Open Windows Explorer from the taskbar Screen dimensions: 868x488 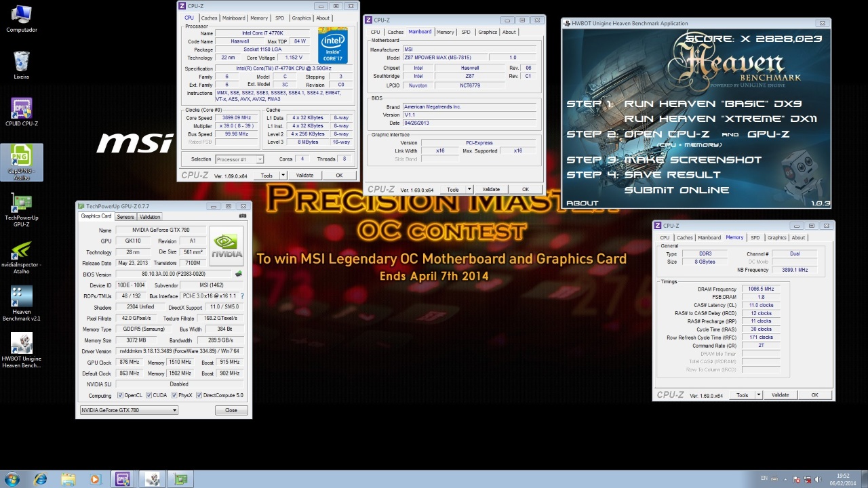click(68, 479)
